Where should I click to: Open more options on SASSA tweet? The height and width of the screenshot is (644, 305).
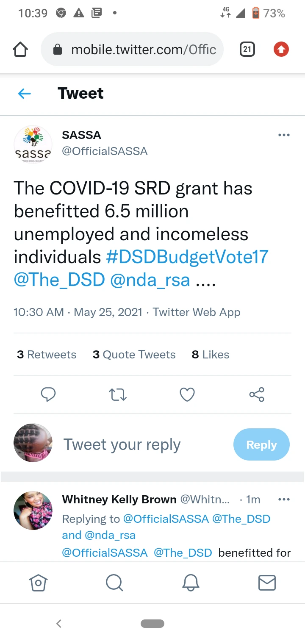tap(284, 135)
